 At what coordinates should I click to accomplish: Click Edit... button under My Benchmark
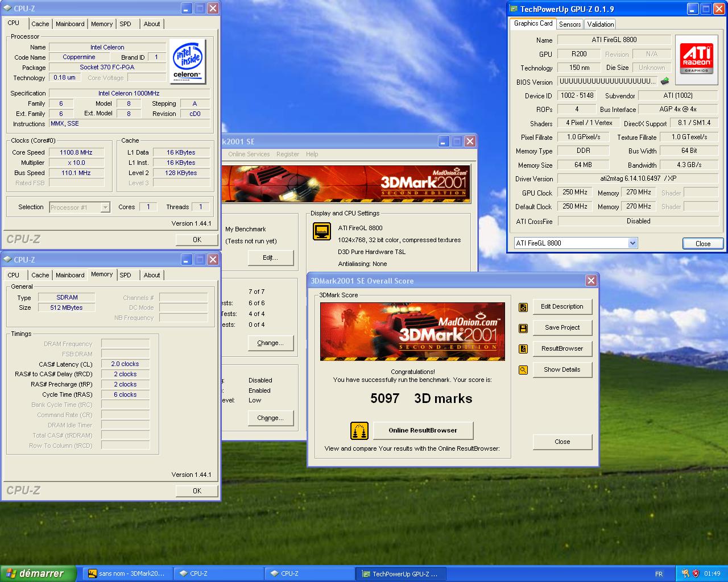pos(270,258)
